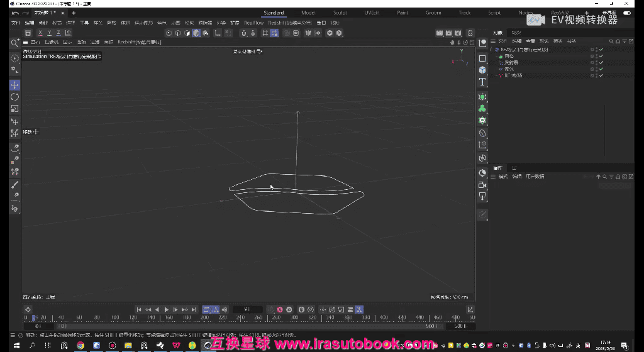Select the Rotate tool in left toolbar

click(15, 97)
